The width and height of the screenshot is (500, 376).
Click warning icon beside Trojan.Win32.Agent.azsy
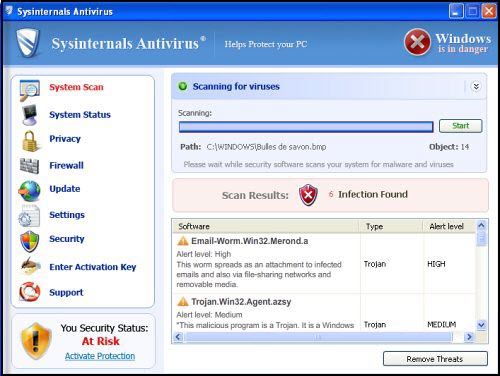click(x=183, y=301)
